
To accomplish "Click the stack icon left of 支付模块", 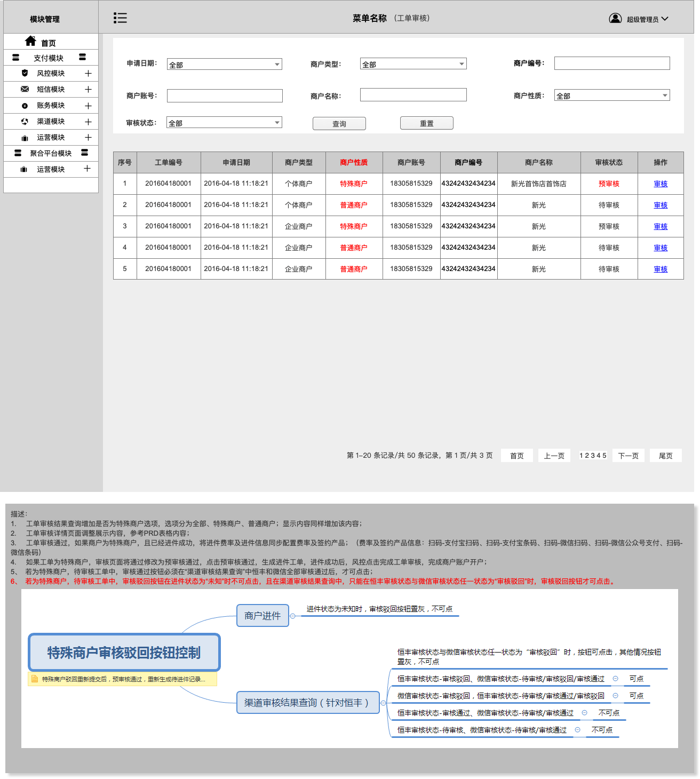I will (15, 57).
